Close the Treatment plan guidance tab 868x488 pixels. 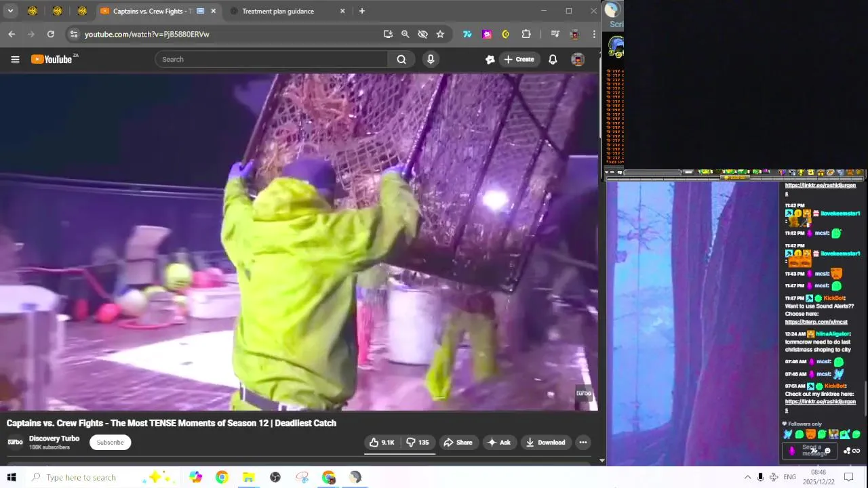(342, 11)
